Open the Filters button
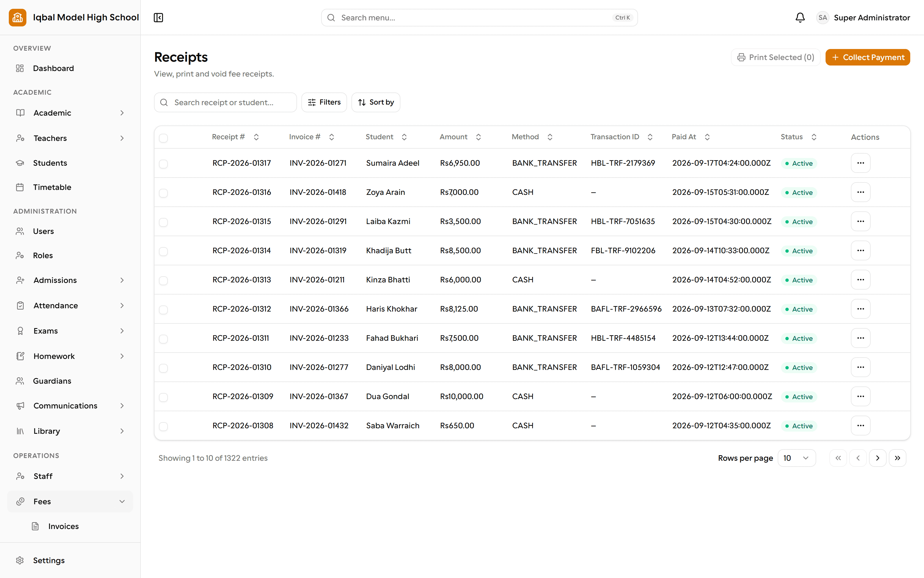The width and height of the screenshot is (924, 578). [x=324, y=102]
